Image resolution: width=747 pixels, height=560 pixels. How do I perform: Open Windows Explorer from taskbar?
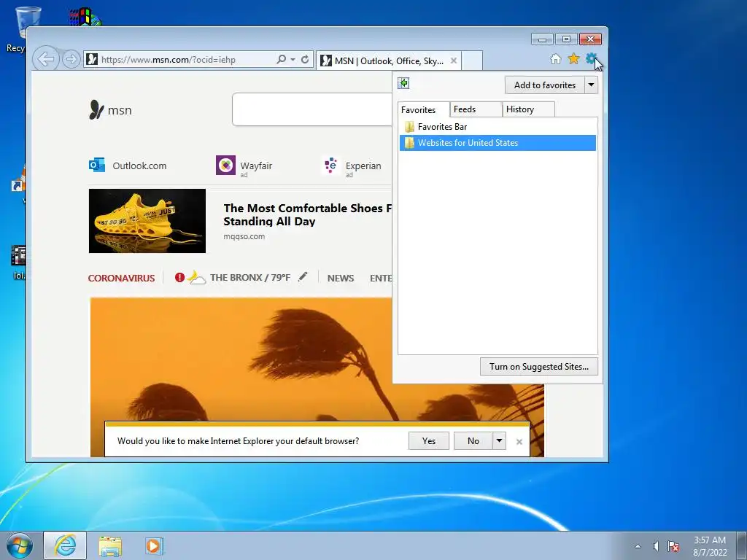[x=110, y=545]
